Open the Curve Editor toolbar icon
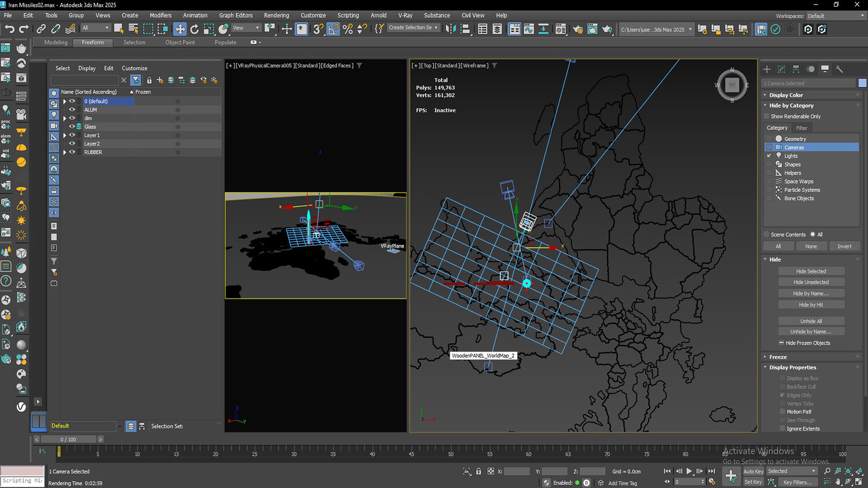 529,29
